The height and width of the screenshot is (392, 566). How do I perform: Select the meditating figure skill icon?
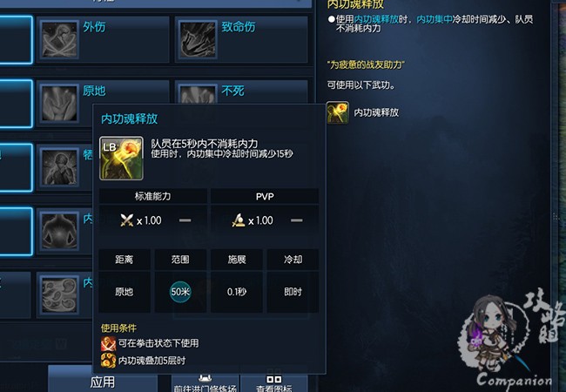59,231
